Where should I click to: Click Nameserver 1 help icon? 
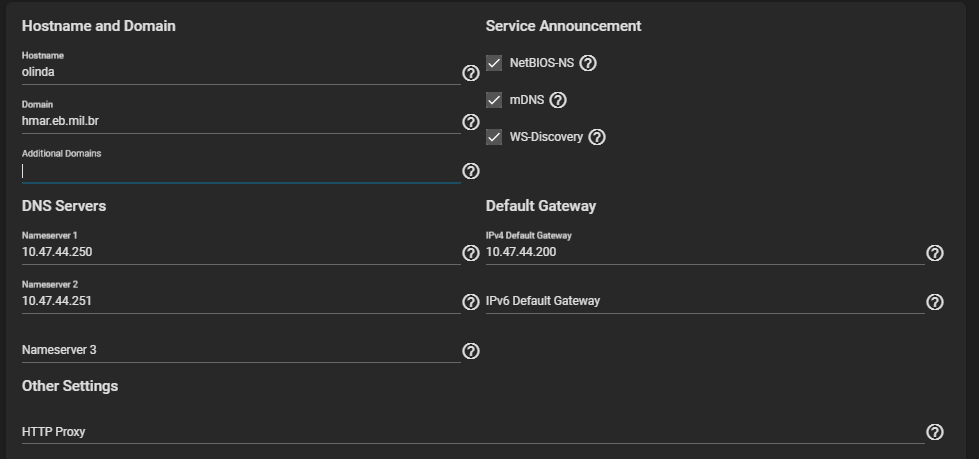471,253
